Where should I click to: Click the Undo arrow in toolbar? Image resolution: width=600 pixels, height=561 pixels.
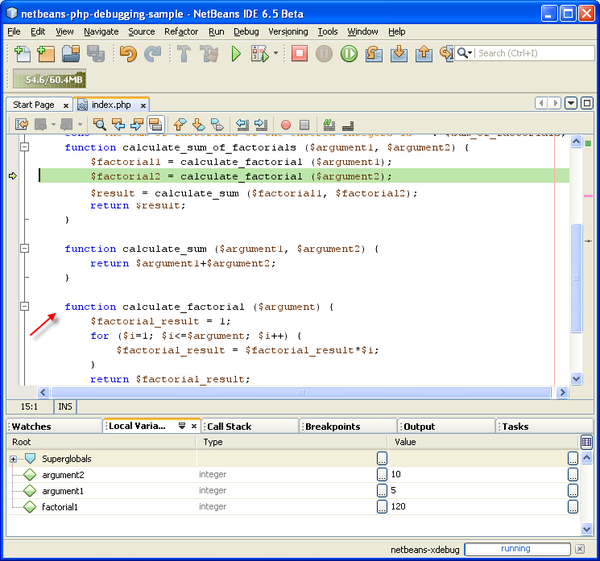(128, 53)
